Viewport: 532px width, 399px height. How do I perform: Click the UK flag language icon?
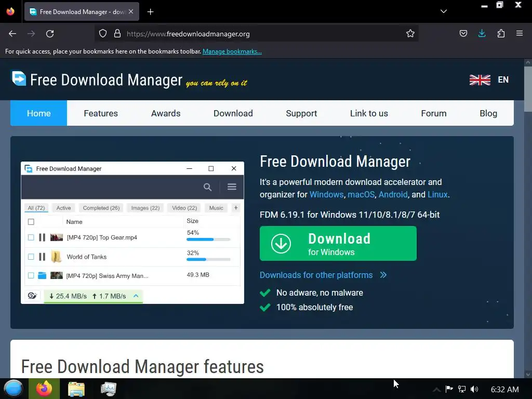tap(480, 79)
